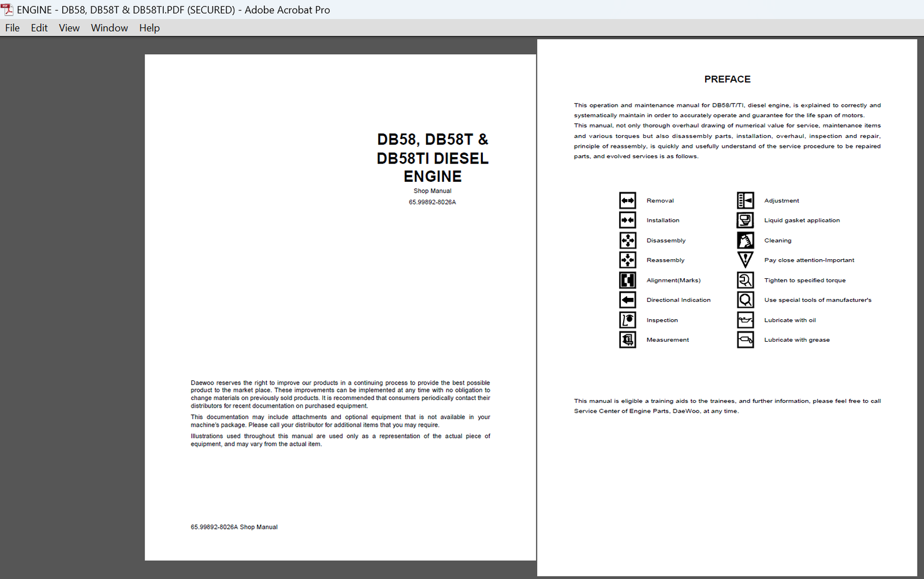Click 'Use special tools of manufacturer's' label

818,300
